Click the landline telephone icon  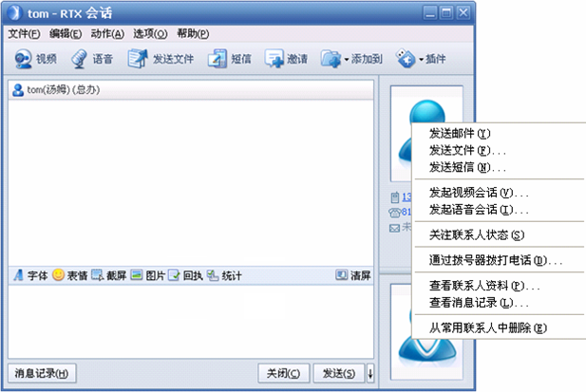click(395, 213)
